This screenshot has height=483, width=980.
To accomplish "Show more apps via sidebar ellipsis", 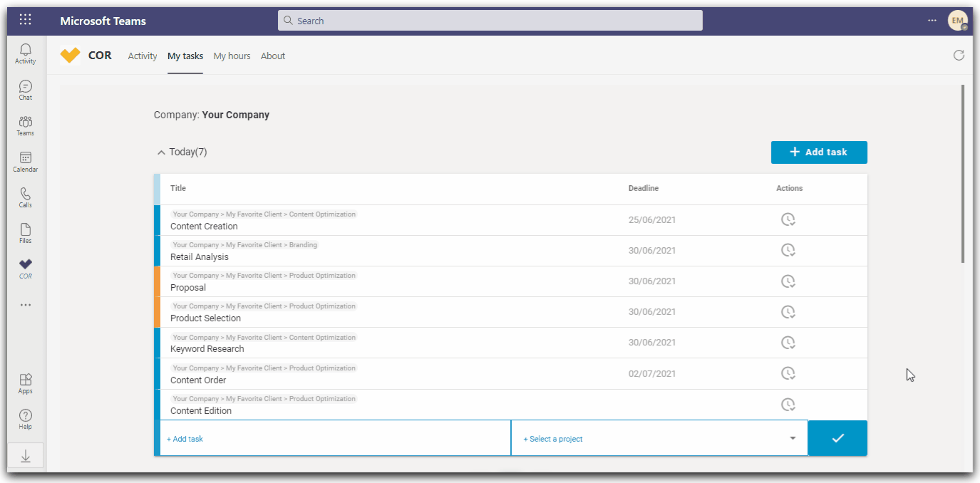I will [26, 305].
